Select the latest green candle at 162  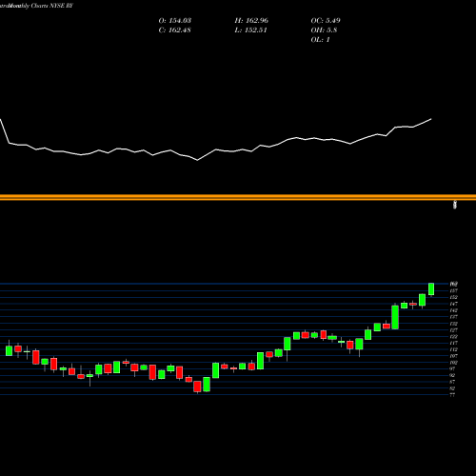(x=431, y=289)
